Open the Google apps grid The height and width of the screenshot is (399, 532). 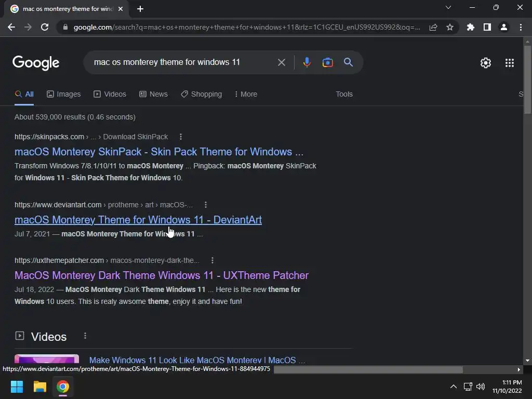coord(510,63)
